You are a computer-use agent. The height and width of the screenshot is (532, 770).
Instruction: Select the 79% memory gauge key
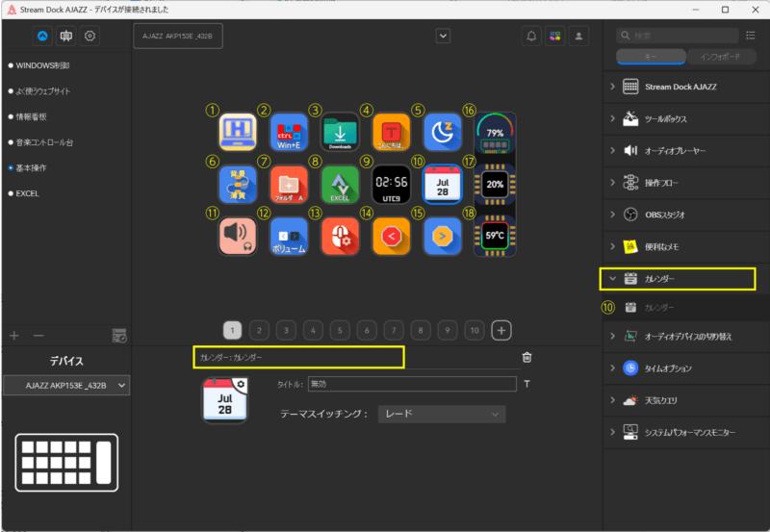pos(495,133)
